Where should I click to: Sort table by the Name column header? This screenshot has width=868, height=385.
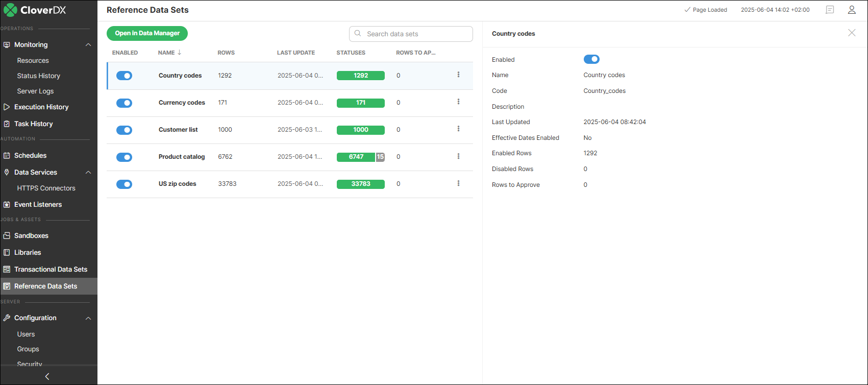[167, 53]
